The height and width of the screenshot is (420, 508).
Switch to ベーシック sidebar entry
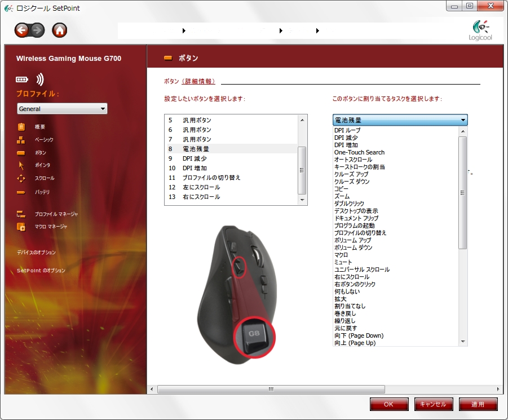[x=44, y=140]
